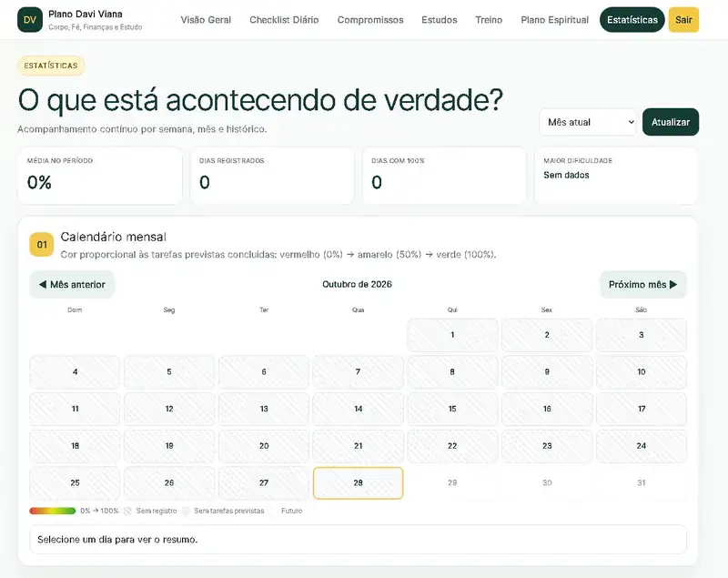
Task: Click the red-to-green gradient legend bar
Action: click(x=53, y=511)
